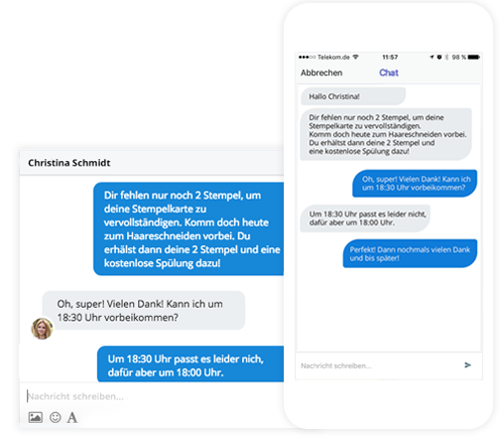Open the emoji smiley picker
Viewport: 504px width, 437px height.
pos(56,417)
